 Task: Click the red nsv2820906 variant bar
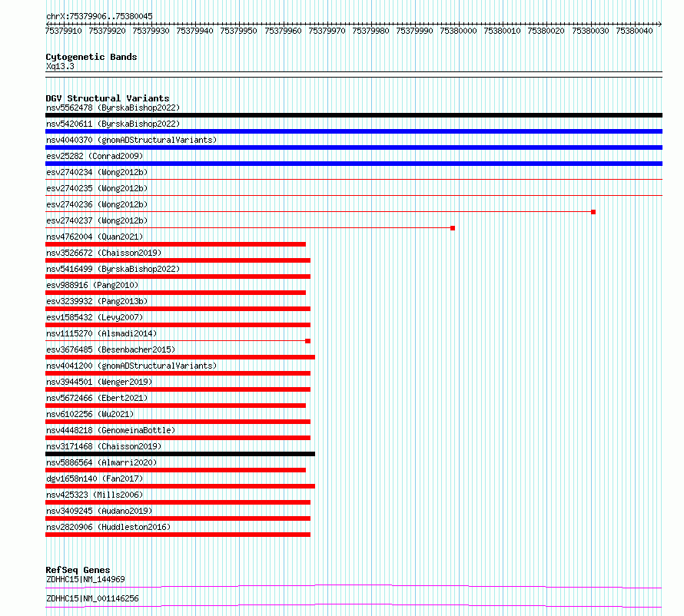(178, 535)
